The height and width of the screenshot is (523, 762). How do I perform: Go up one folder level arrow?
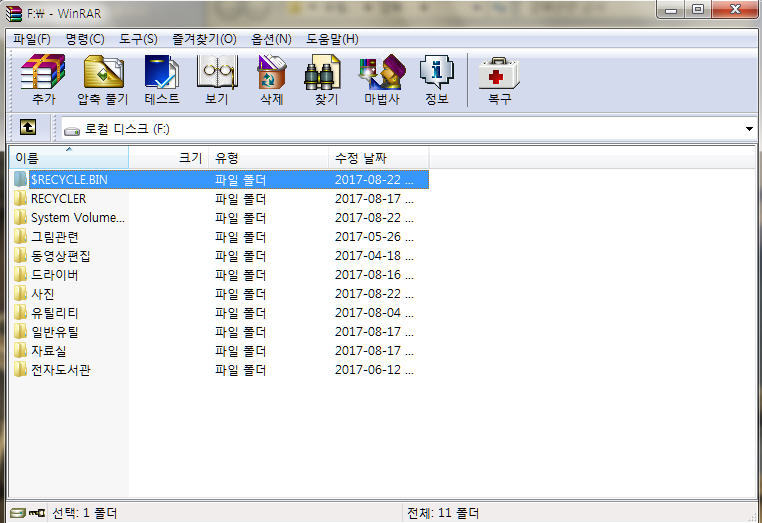pyautogui.click(x=28, y=128)
